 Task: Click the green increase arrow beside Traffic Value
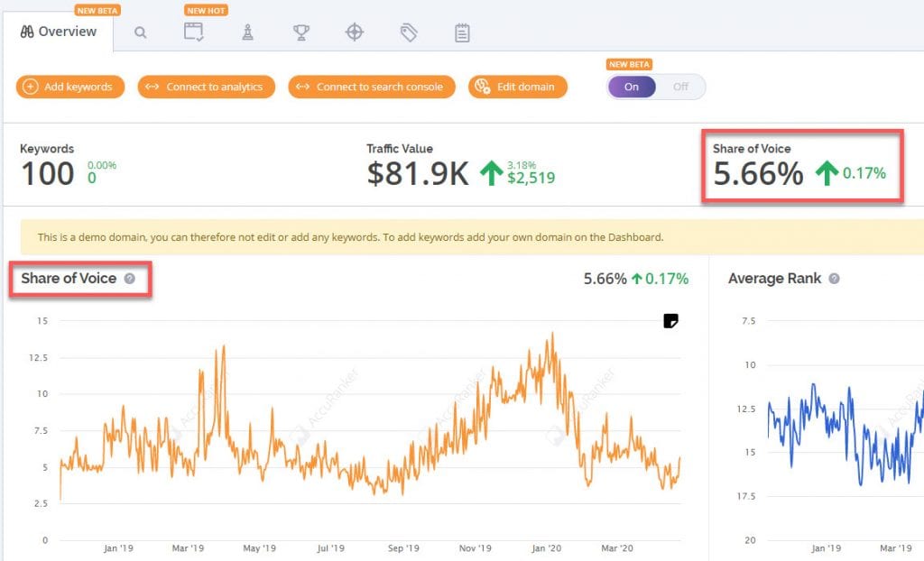pyautogui.click(x=491, y=171)
